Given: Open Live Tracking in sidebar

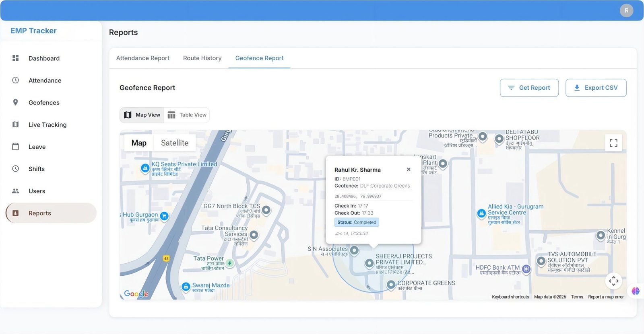Looking at the screenshot, I should coord(47,125).
